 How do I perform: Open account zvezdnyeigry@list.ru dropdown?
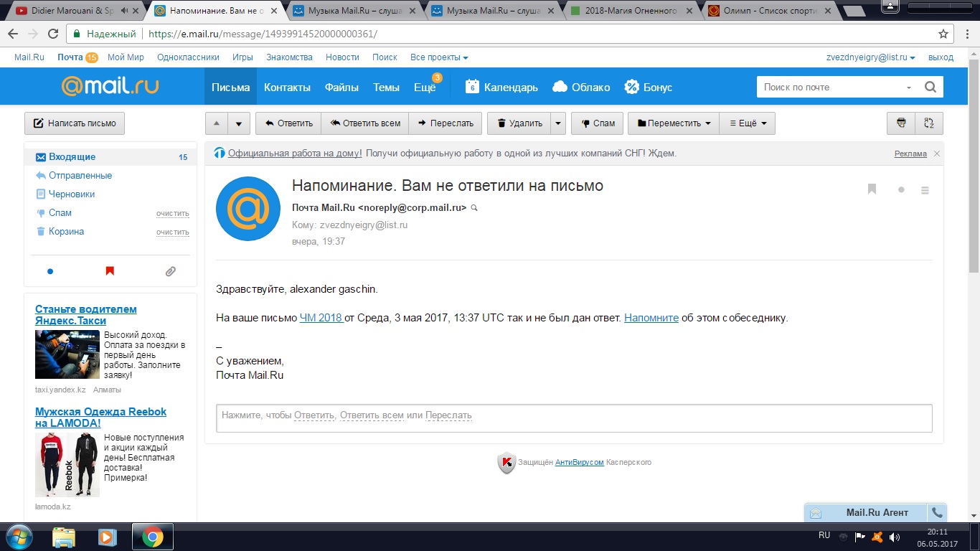point(872,57)
